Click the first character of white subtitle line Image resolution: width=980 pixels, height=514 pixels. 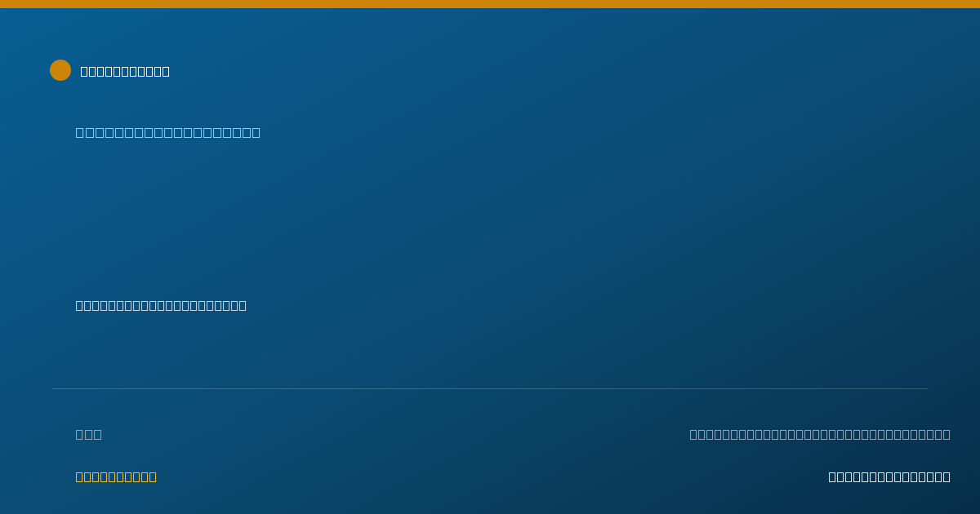[x=79, y=305]
